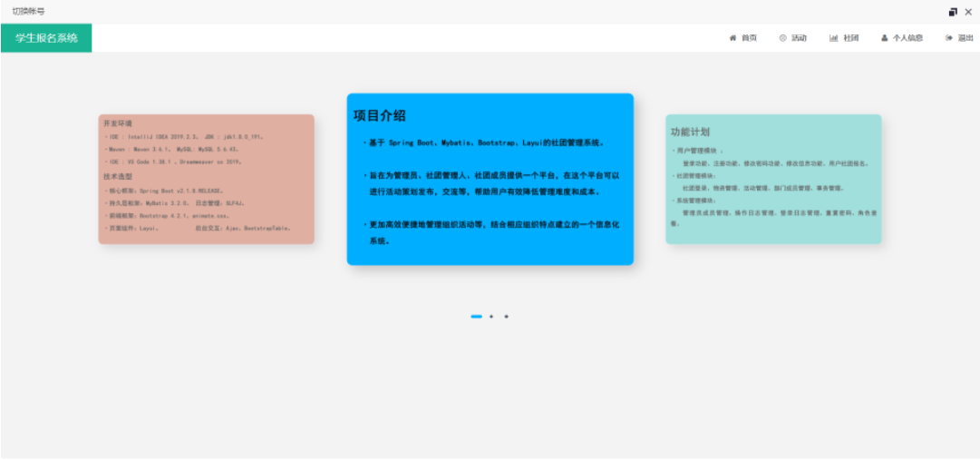Click 切换帐号 to switch account

(29, 11)
